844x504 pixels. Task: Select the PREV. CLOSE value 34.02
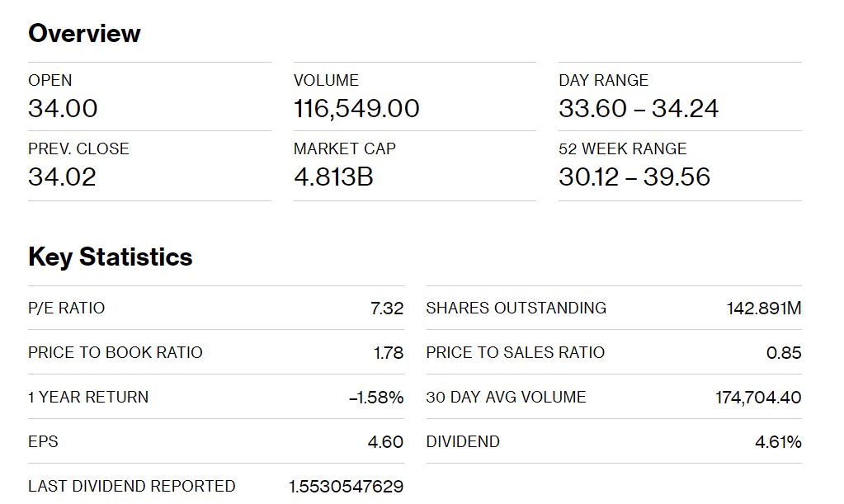click(x=62, y=177)
